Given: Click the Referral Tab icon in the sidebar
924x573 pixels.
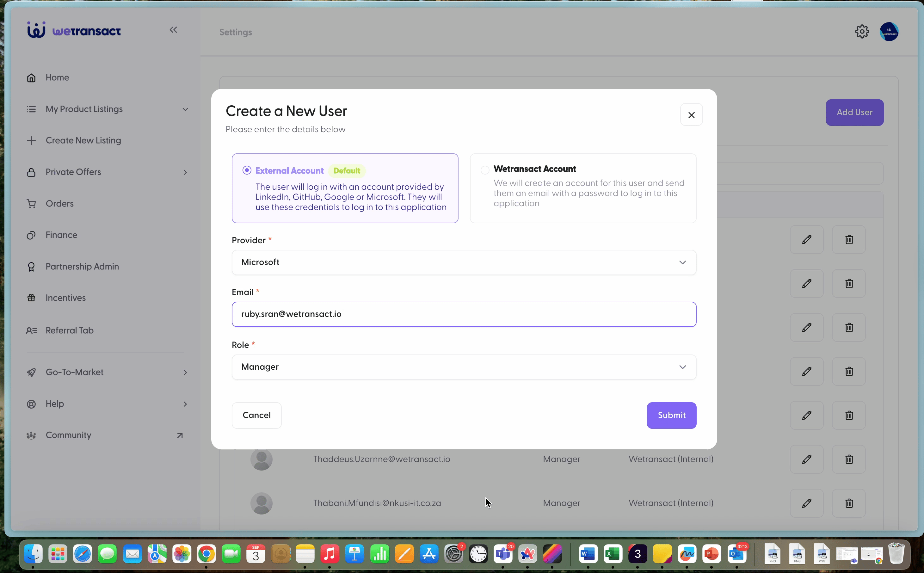Looking at the screenshot, I should point(31,330).
